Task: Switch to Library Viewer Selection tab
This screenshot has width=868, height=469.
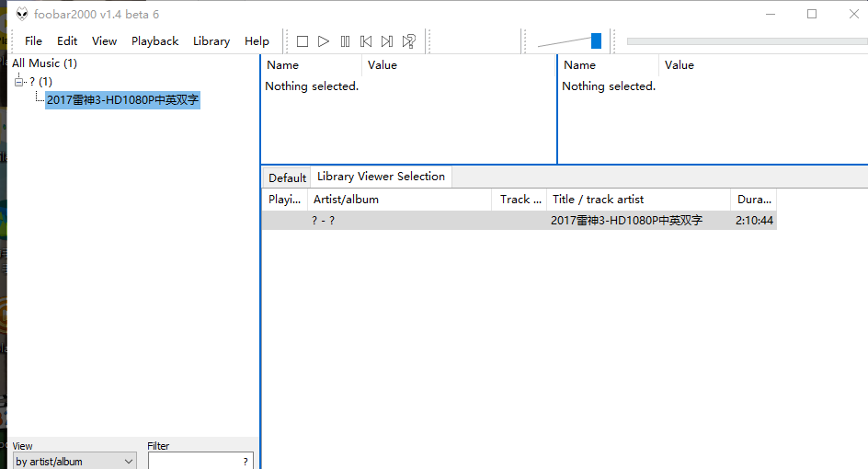Action: point(381,177)
